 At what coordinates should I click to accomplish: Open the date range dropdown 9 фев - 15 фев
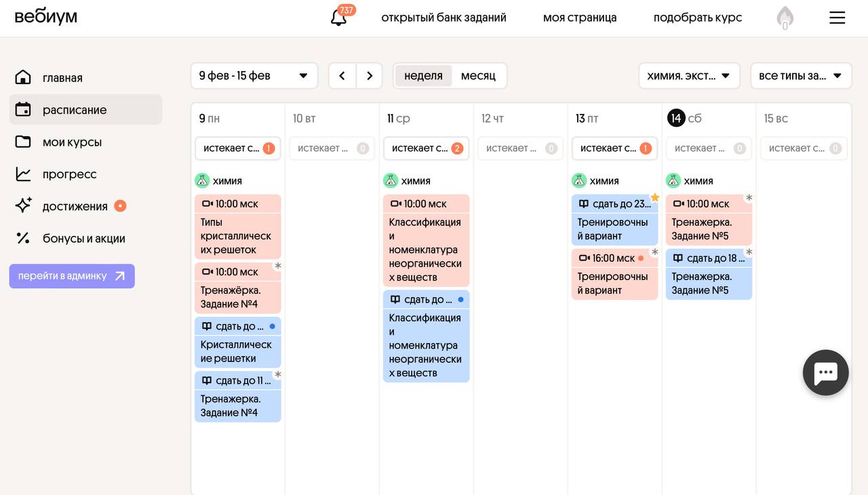(x=254, y=76)
